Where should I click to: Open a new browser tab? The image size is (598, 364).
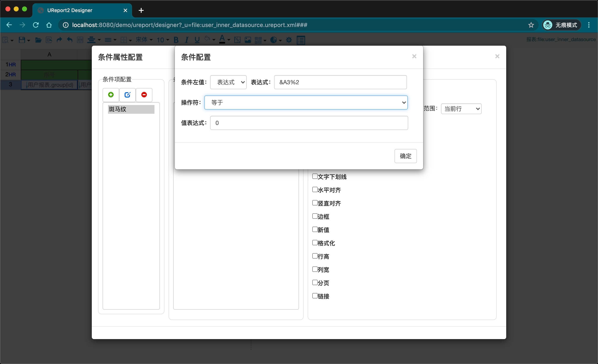pyautogui.click(x=141, y=10)
